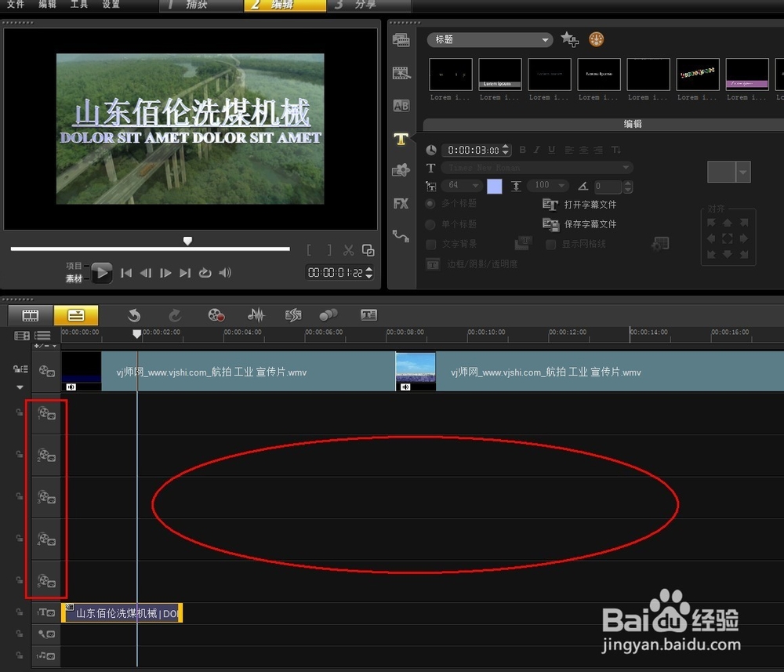Screen dimensions: 784x672
Task: Open the Save subtitle file icon
Action: coord(550,224)
